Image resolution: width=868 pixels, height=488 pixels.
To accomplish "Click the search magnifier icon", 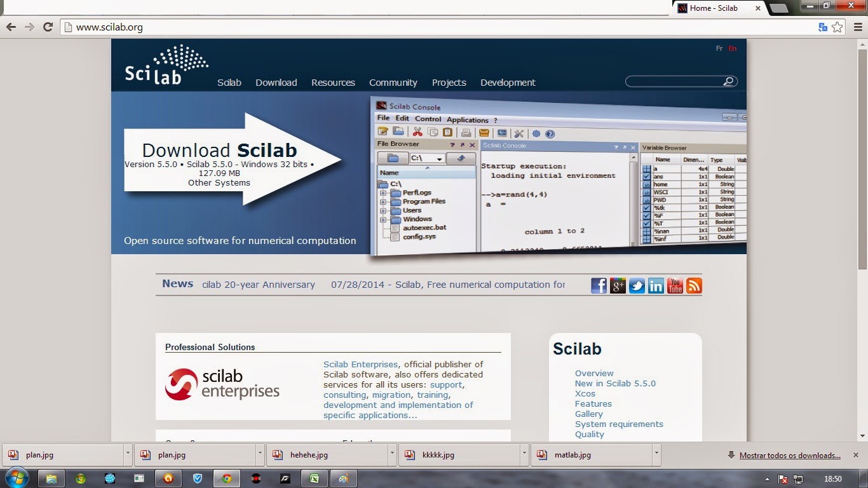I will pyautogui.click(x=729, y=81).
